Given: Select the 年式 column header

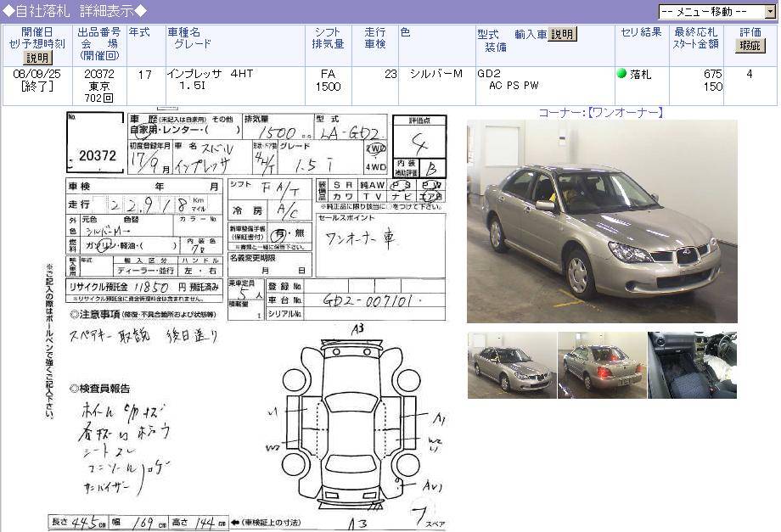Looking at the screenshot, I should pyautogui.click(x=139, y=32).
